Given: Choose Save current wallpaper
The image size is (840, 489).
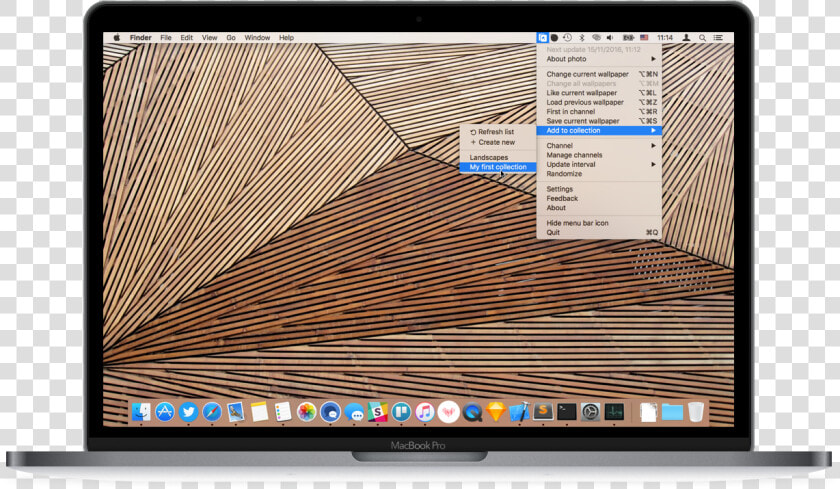Looking at the screenshot, I should coord(599,121).
